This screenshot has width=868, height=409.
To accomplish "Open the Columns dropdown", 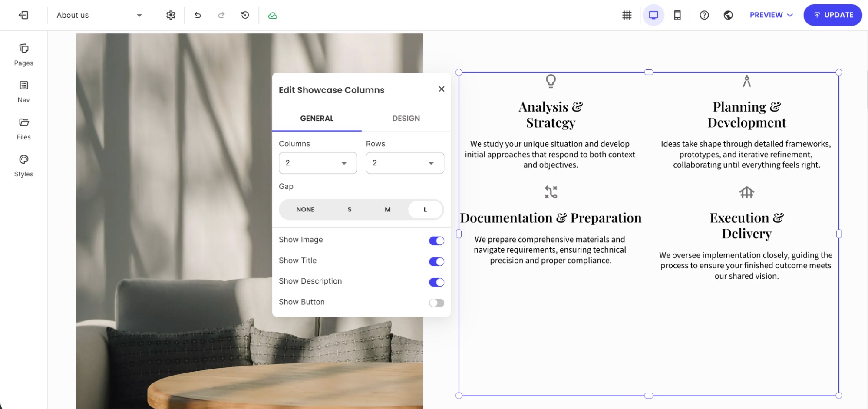I will coord(318,163).
